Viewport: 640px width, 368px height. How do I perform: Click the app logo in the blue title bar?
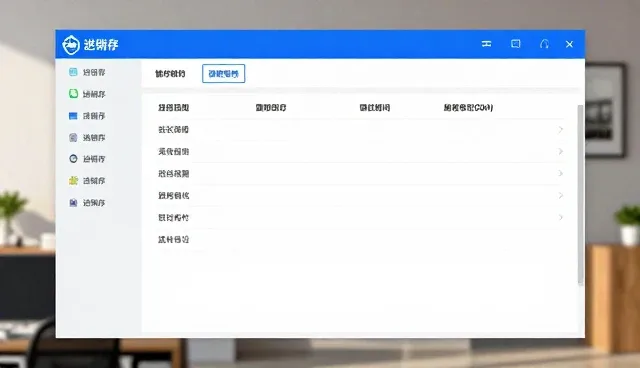pos(71,44)
